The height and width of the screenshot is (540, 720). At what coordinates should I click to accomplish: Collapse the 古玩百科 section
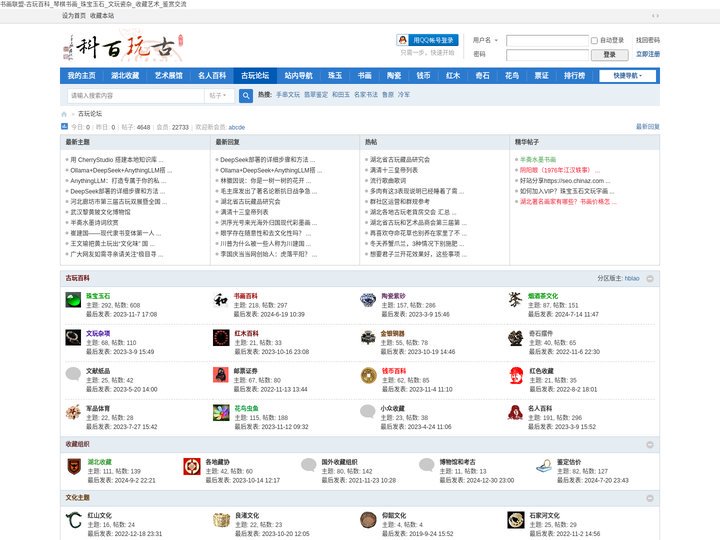click(650, 279)
